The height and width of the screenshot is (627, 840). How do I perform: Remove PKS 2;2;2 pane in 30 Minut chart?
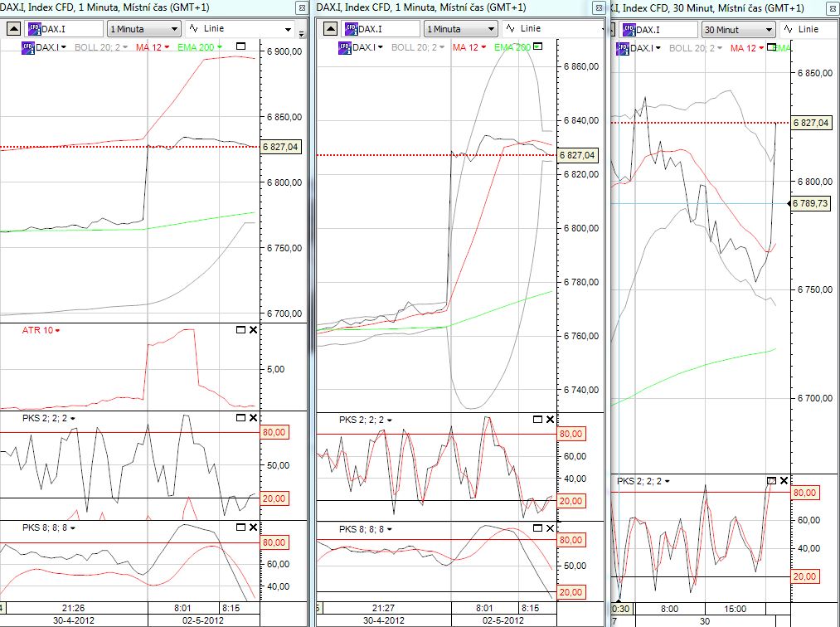[784, 481]
